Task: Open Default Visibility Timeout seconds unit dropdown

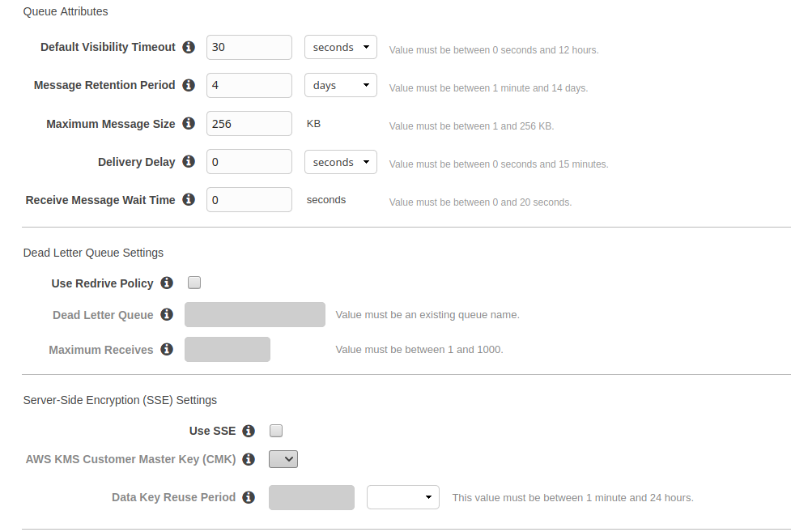Action: click(341, 47)
